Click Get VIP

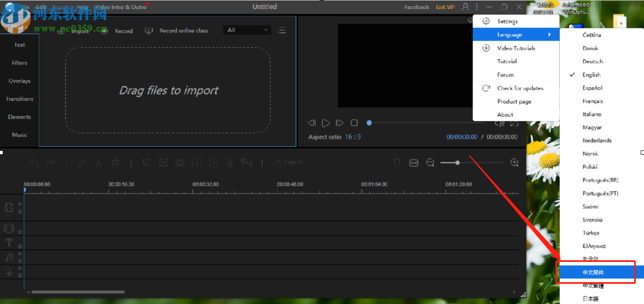pyautogui.click(x=445, y=7)
